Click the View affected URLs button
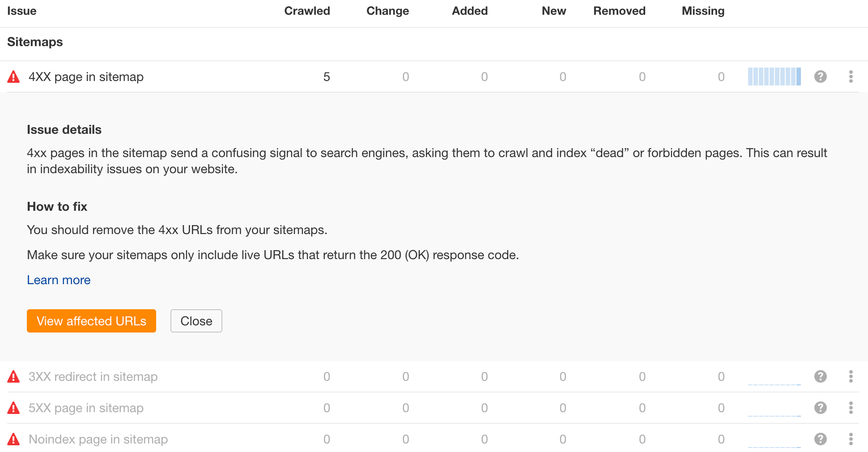 coord(91,321)
